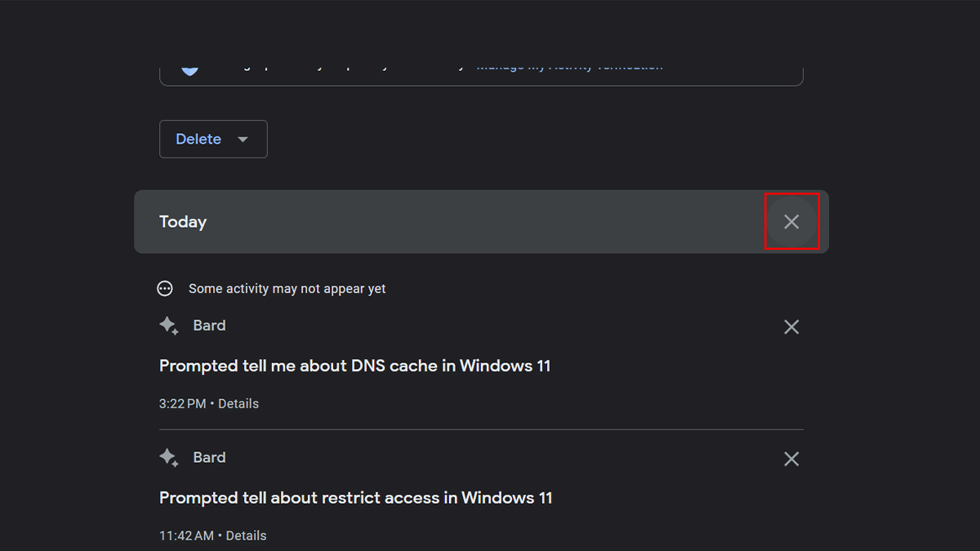Click Bard sparkle icon above restrict access prompt
Image resolution: width=980 pixels, height=551 pixels.
tap(169, 458)
